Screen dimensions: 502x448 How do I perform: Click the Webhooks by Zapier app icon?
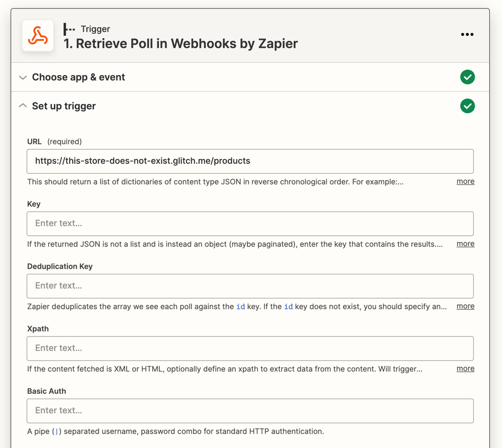tap(38, 35)
